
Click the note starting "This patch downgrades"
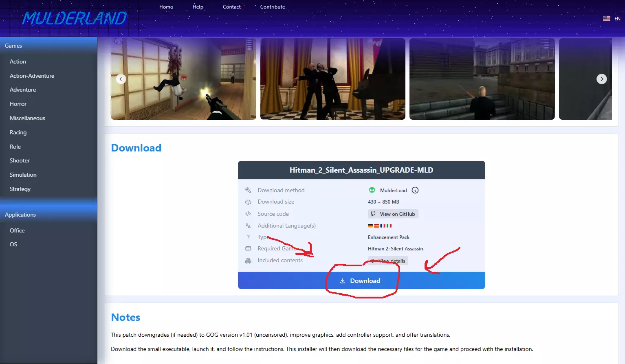(280, 335)
